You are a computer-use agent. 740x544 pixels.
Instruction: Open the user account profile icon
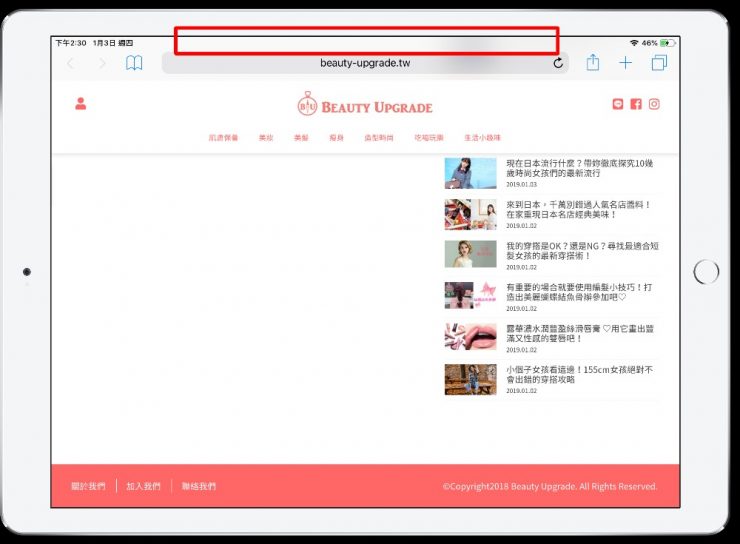[x=81, y=104]
